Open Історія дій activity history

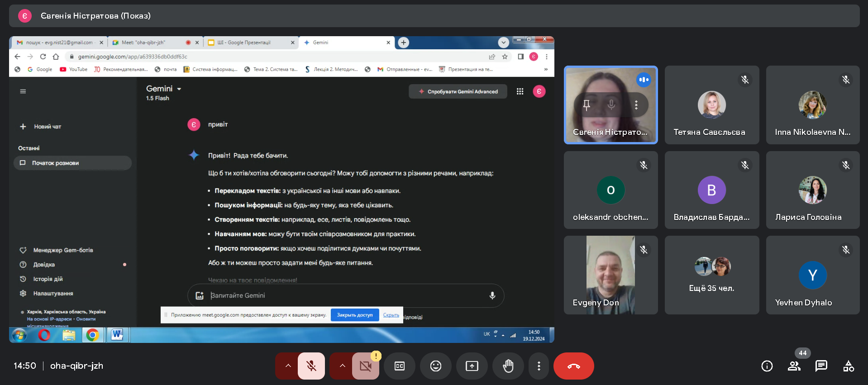coord(42,279)
